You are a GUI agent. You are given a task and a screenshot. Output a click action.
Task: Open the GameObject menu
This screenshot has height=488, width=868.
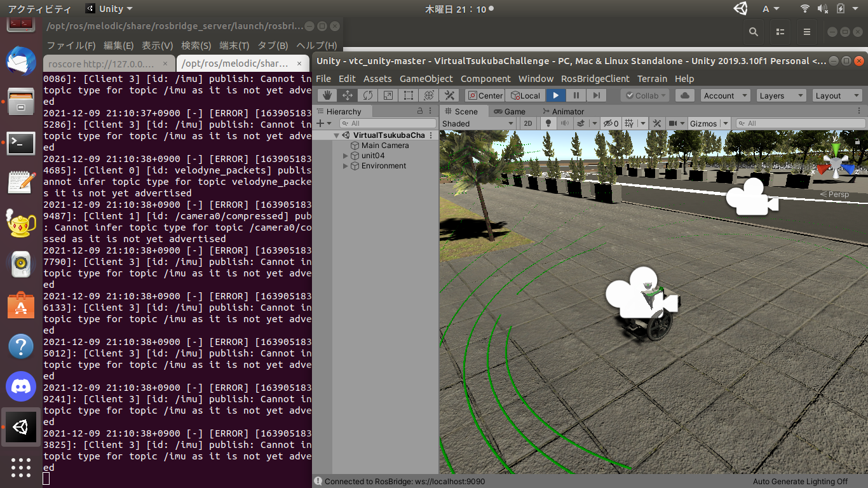tap(426, 79)
